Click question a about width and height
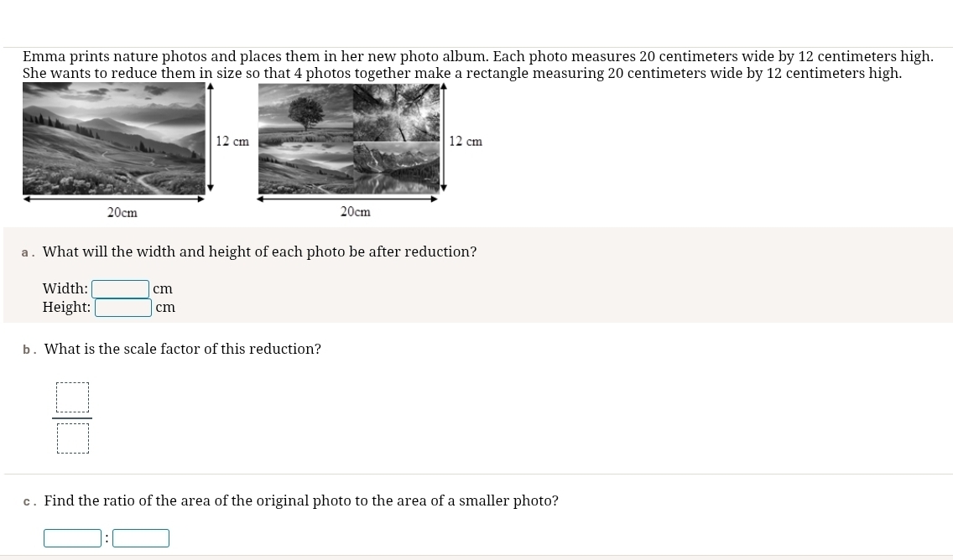953x560 pixels. (x=259, y=251)
